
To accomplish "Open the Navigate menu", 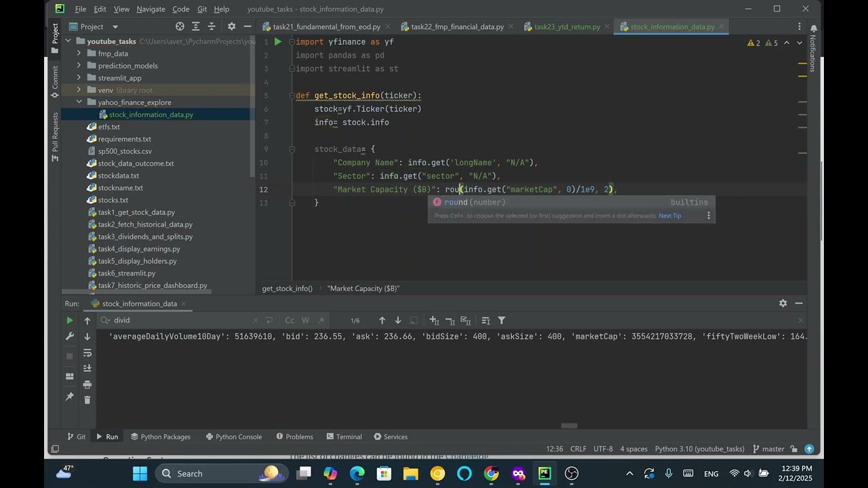I will (x=151, y=9).
